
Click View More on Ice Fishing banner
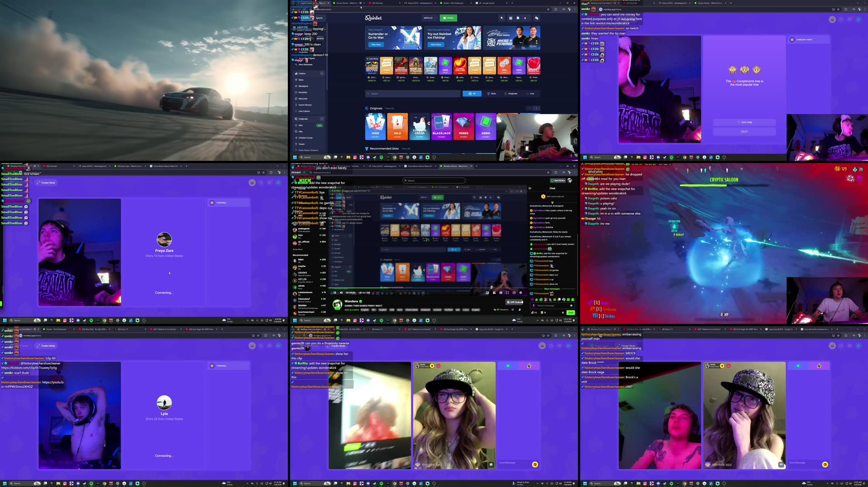click(x=436, y=44)
